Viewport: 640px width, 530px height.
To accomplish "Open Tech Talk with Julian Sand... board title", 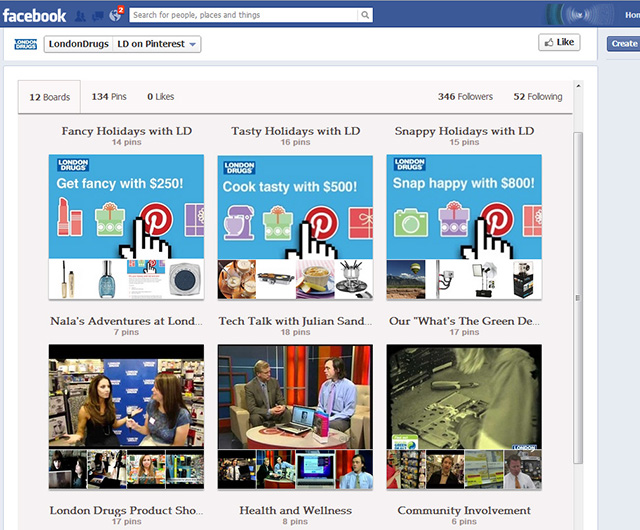I will click(296, 321).
